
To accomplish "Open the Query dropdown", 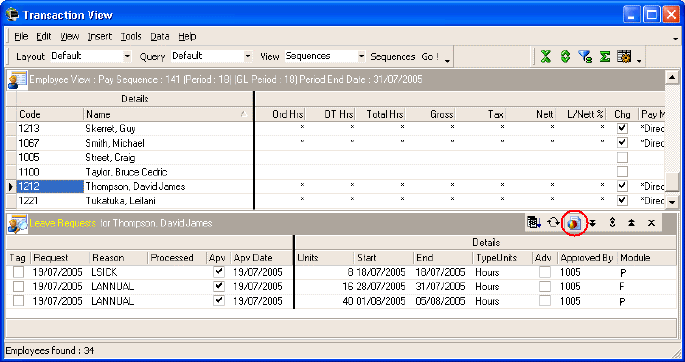I will coord(248,56).
